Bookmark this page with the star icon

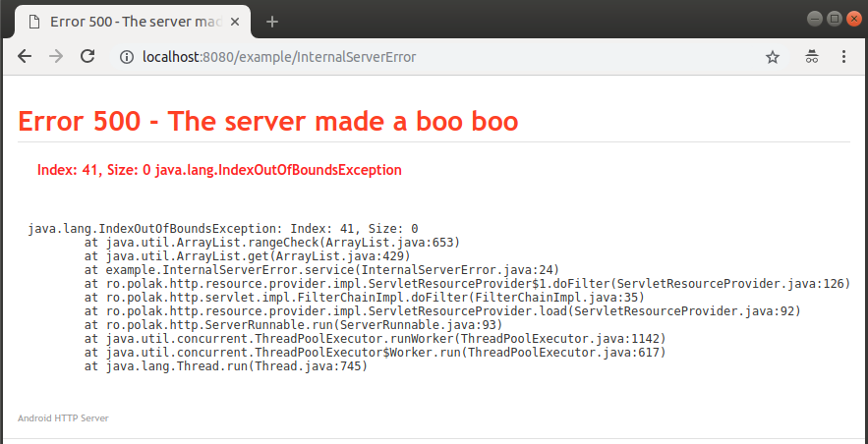773,57
